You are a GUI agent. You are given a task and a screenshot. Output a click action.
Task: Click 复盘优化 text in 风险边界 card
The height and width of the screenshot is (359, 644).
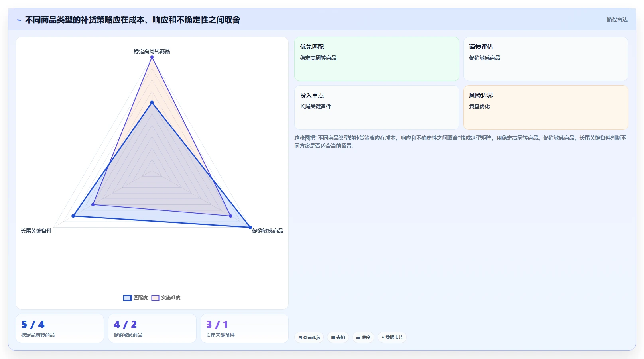pyautogui.click(x=479, y=106)
